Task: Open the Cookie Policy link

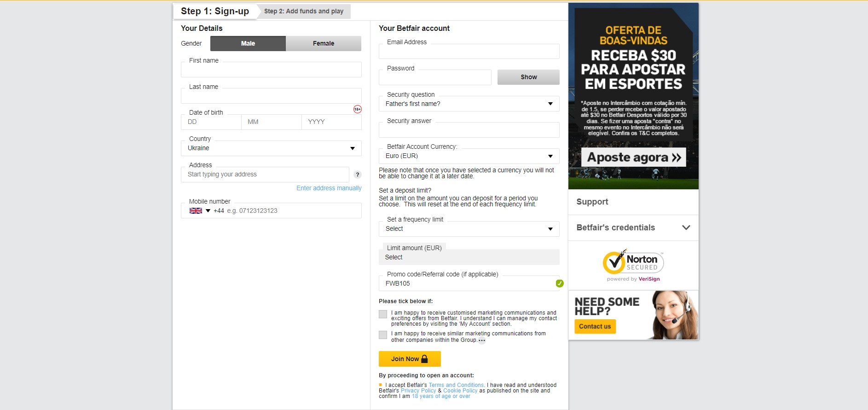Action: pyautogui.click(x=460, y=391)
